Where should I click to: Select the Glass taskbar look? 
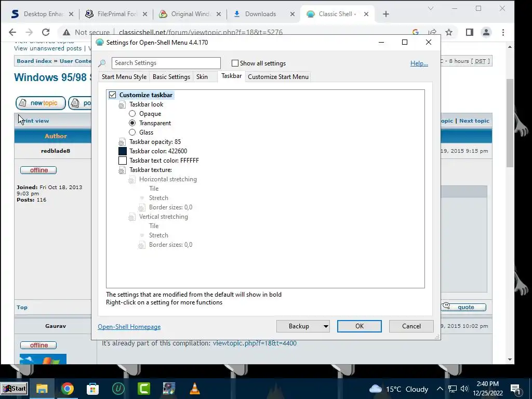tap(132, 132)
